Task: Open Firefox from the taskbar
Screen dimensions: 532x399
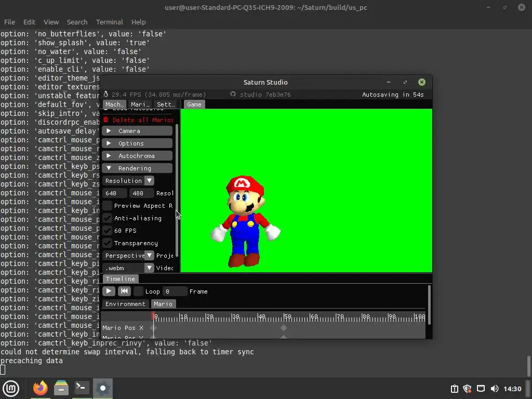Action: (x=41, y=388)
